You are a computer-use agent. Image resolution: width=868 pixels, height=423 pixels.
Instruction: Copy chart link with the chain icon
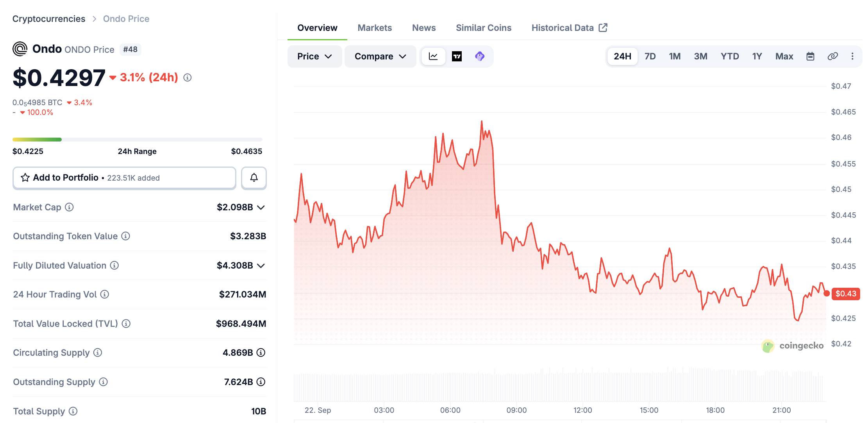coord(833,56)
